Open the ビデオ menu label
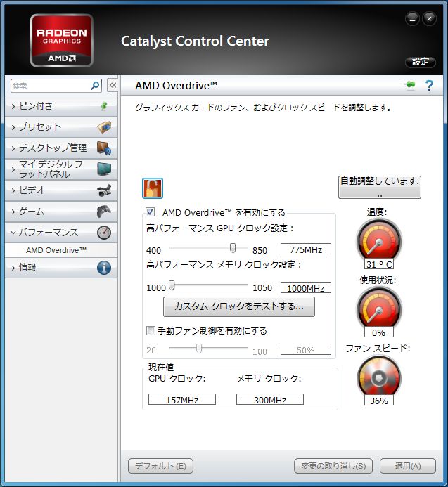This screenshot has height=487, width=448. pos(32,190)
